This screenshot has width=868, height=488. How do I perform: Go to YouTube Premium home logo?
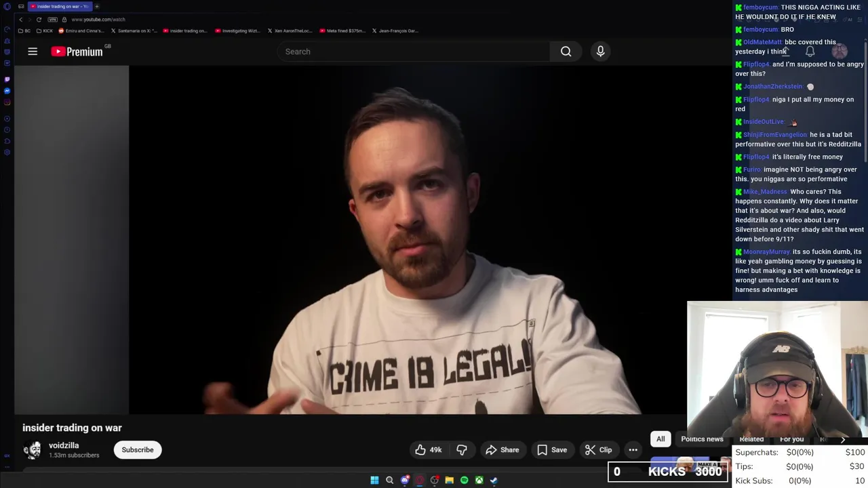[x=77, y=52]
